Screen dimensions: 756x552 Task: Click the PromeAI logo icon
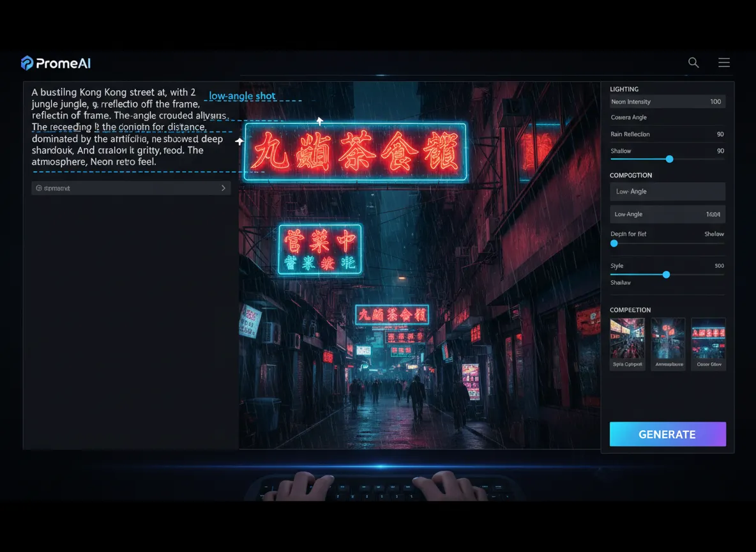click(27, 63)
